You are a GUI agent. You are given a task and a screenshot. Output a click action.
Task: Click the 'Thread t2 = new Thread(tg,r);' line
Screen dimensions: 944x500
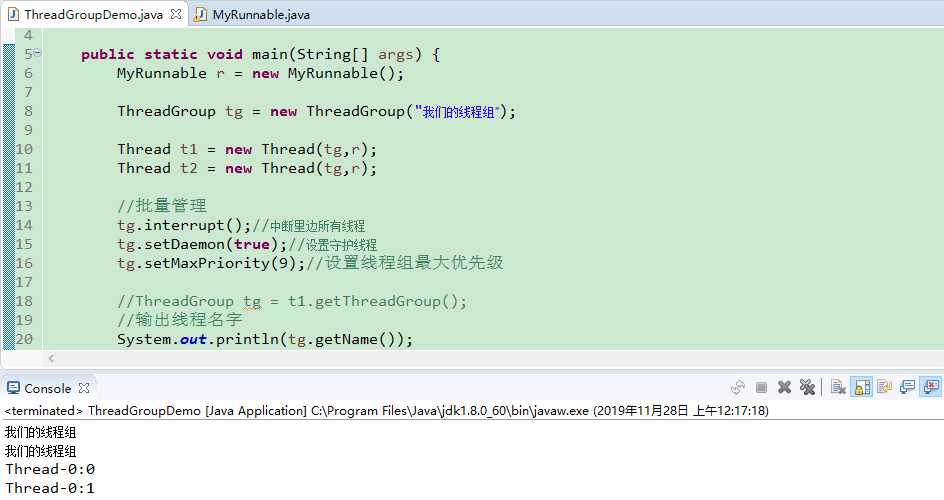click(x=247, y=168)
